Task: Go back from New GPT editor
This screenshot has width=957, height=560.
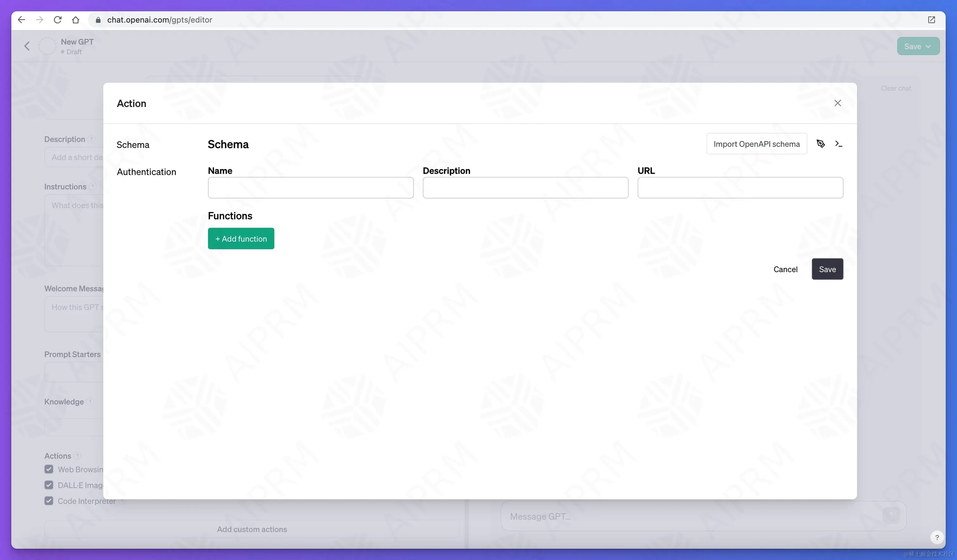Action: [x=27, y=46]
